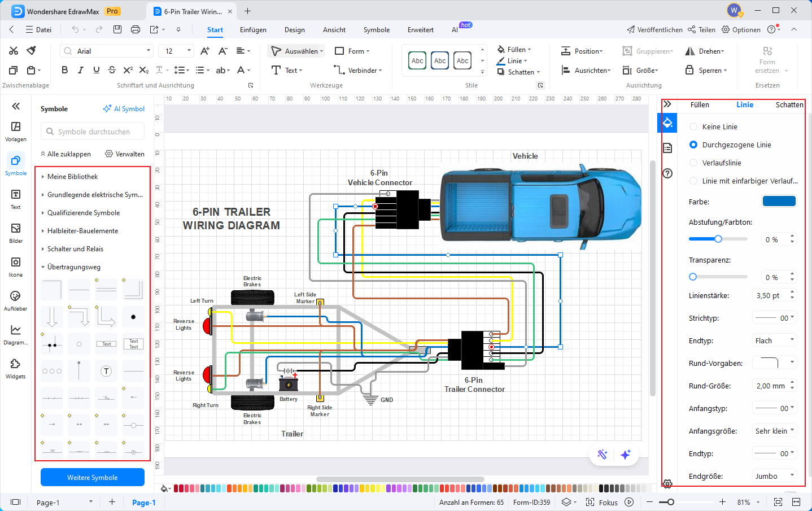Screen dimensions: 812x511
Task: Click the Italic formatting icon
Action: (x=80, y=70)
